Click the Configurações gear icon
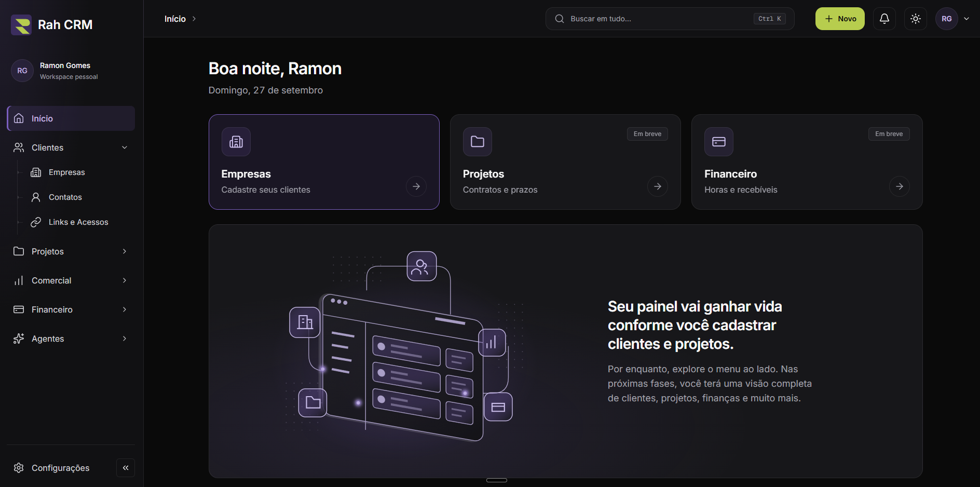Screen dimensions: 980x487 pyautogui.click(x=19, y=468)
